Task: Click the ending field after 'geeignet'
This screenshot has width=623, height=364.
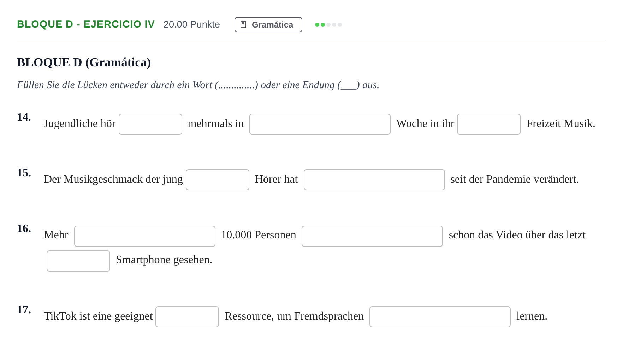Action: 187,317
